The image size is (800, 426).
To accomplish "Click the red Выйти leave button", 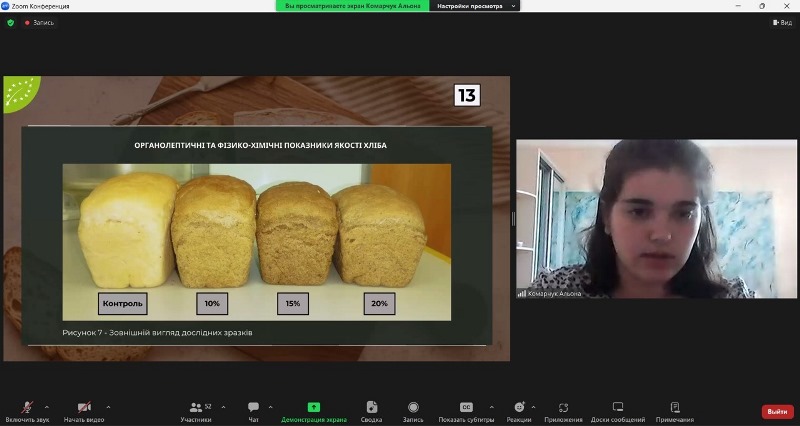I will coord(777,411).
